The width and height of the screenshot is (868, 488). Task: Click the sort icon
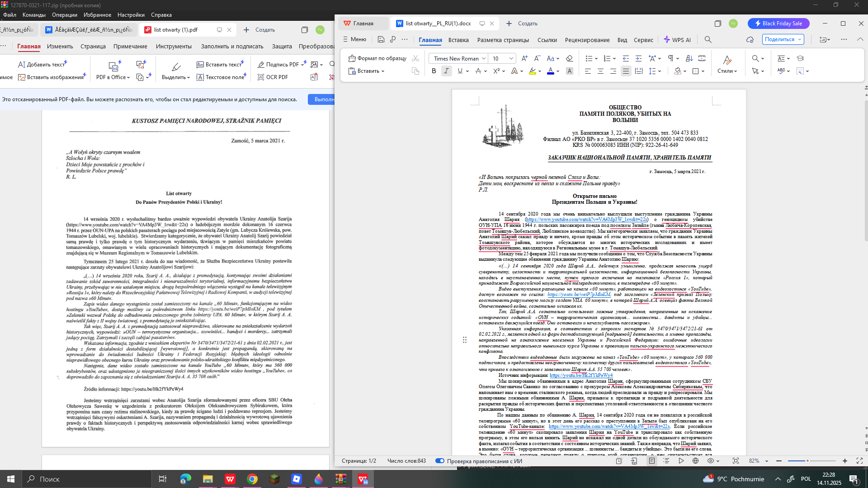tap(689, 58)
